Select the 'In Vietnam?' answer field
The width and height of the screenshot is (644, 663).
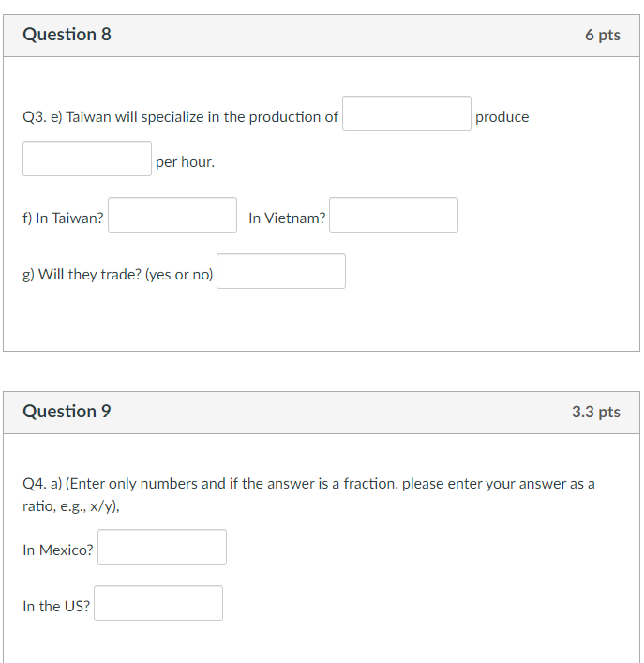[394, 215]
